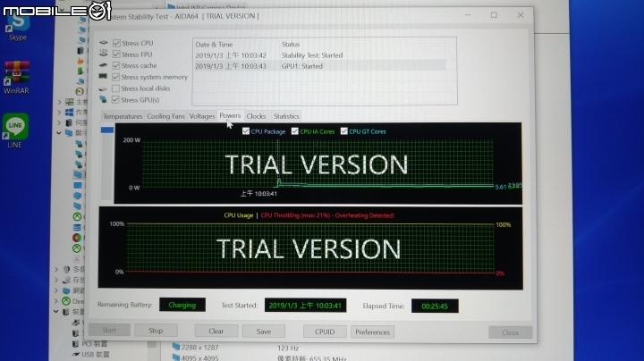Click the Stress FPU icon

104,54
